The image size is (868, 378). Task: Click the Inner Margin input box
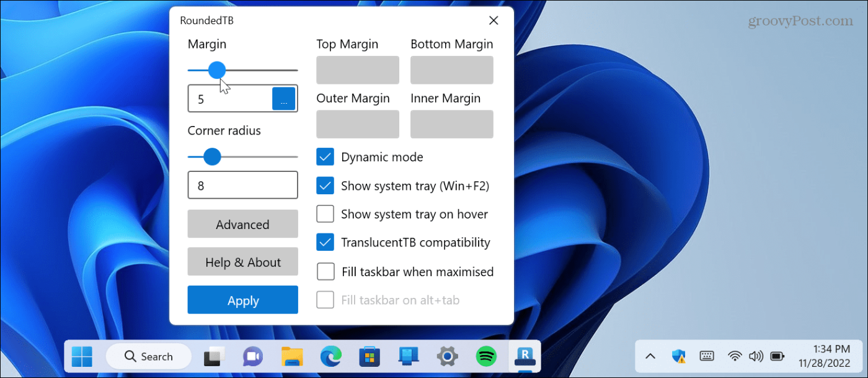coord(452,124)
